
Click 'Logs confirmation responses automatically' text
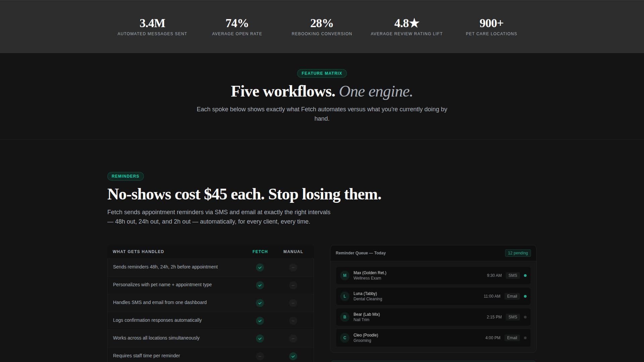click(157, 320)
